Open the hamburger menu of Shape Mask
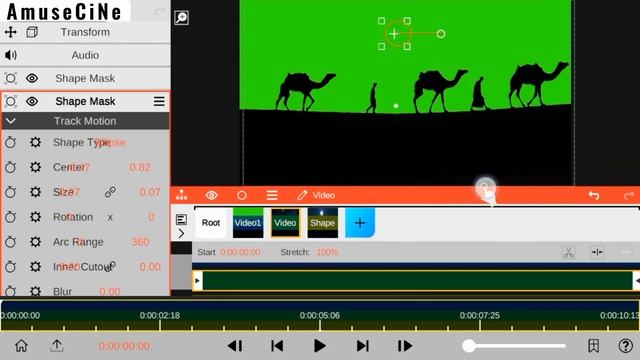This screenshot has width=640, height=360. pos(159,101)
